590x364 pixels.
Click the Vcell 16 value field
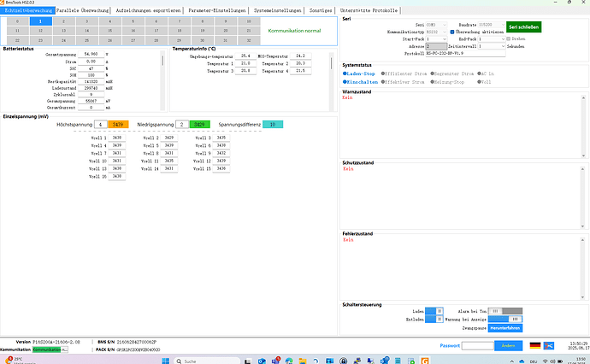point(116,176)
